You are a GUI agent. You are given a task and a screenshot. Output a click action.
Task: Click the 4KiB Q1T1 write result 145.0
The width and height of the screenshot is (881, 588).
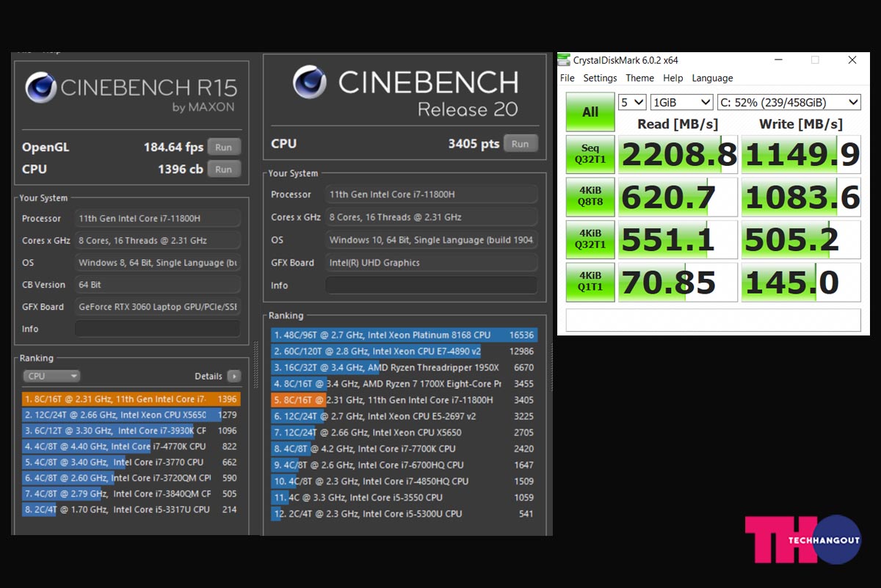tap(801, 283)
